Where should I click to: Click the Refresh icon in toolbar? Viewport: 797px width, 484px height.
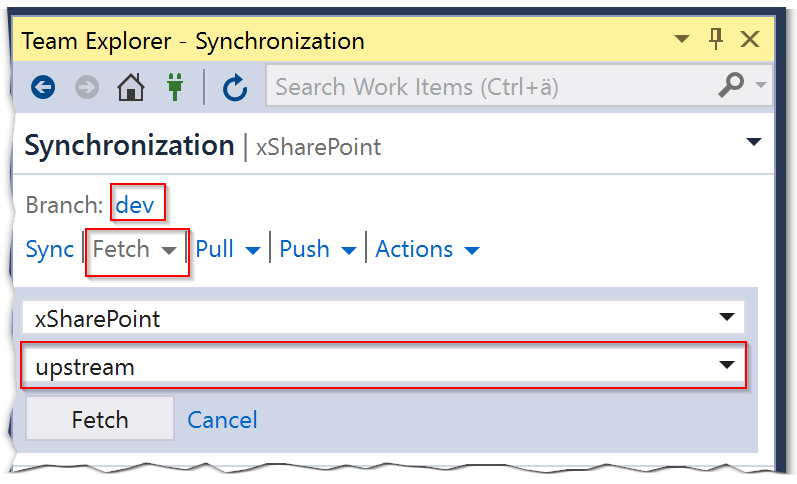[235, 88]
